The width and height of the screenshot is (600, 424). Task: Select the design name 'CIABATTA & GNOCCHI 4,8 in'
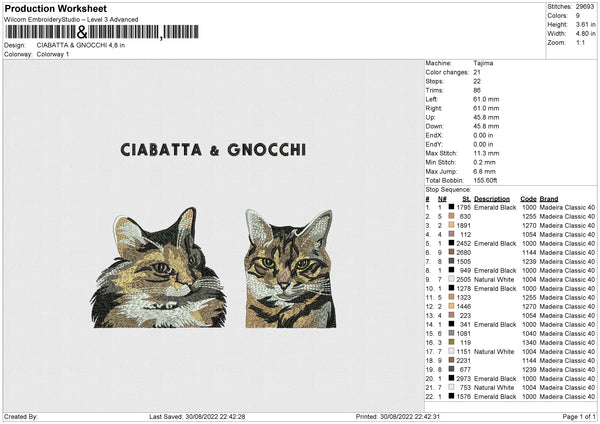[x=81, y=45]
